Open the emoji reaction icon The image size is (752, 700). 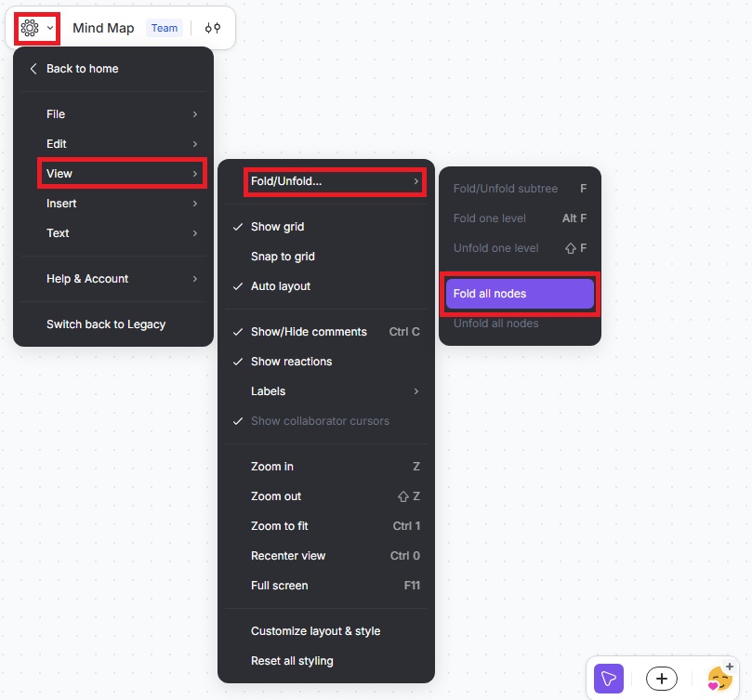[719, 679]
